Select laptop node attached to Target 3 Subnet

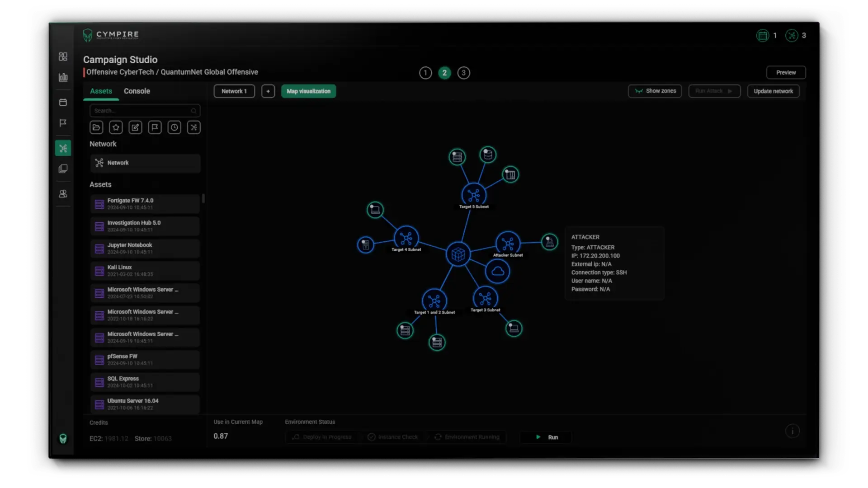point(514,328)
